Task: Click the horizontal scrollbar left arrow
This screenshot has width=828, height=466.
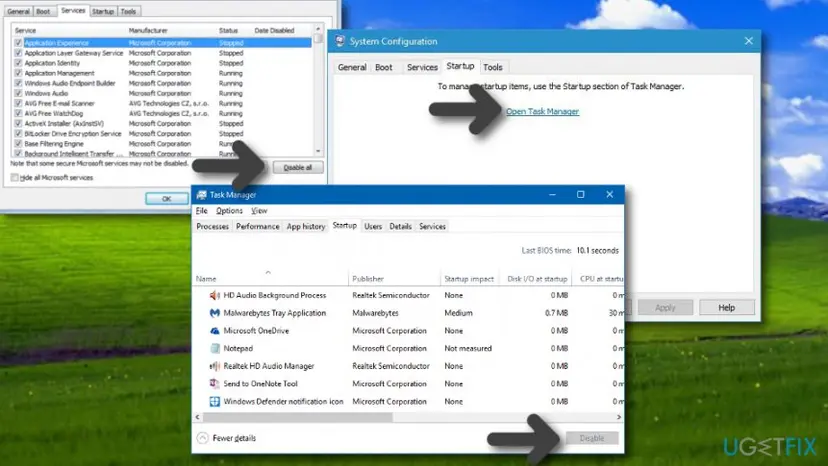Action: [x=197, y=417]
